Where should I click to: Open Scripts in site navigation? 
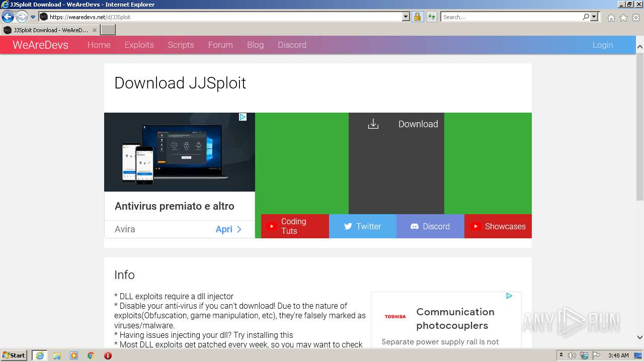[181, 45]
